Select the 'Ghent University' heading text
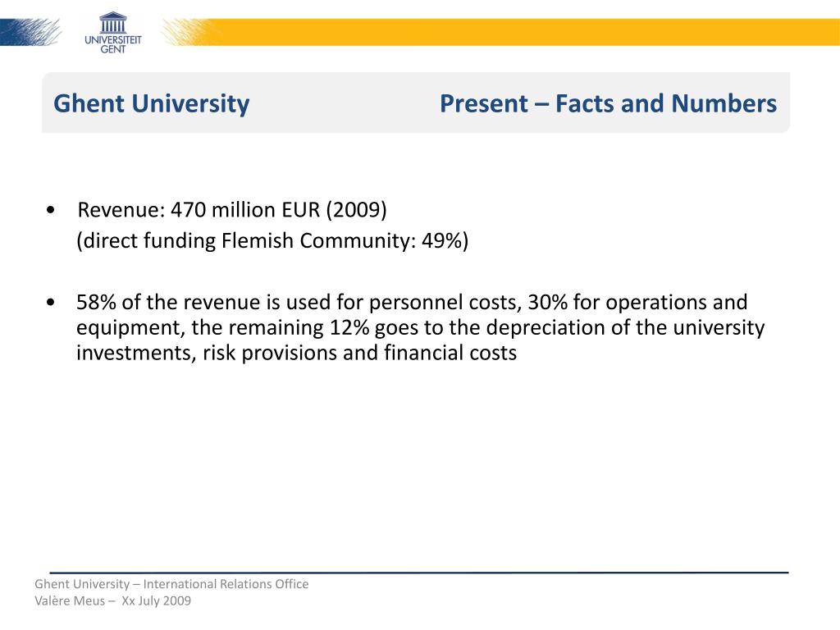Screen dimensions: 840x630 152,104
